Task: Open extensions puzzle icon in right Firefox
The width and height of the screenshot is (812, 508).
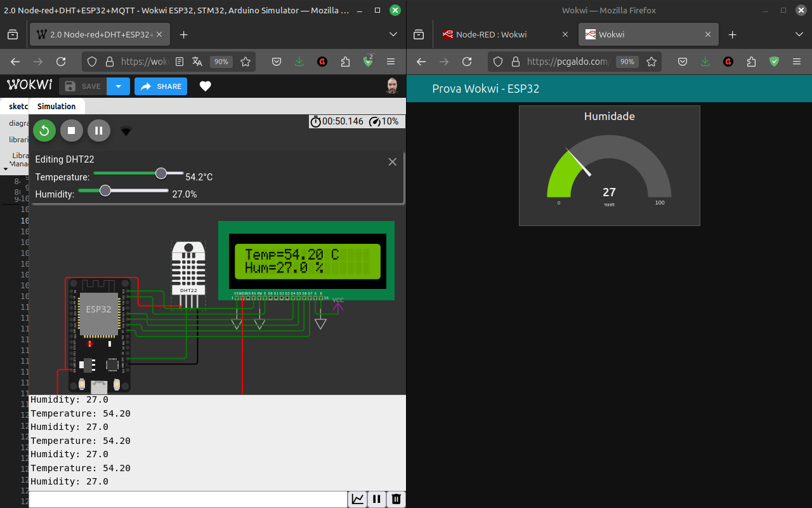Action: click(x=751, y=62)
